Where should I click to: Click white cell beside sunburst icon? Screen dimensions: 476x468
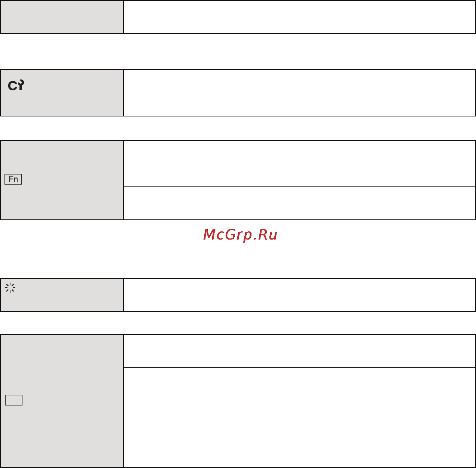pyautogui.click(x=299, y=295)
